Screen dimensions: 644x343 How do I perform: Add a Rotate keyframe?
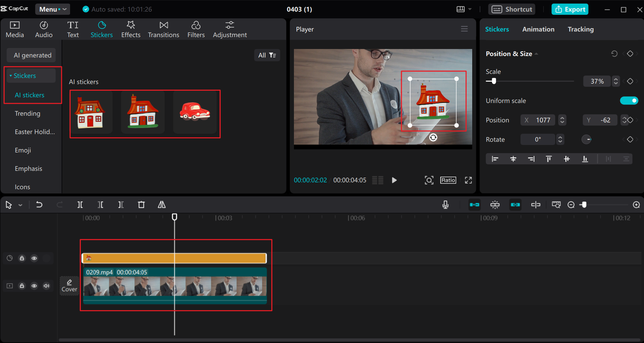pos(630,140)
